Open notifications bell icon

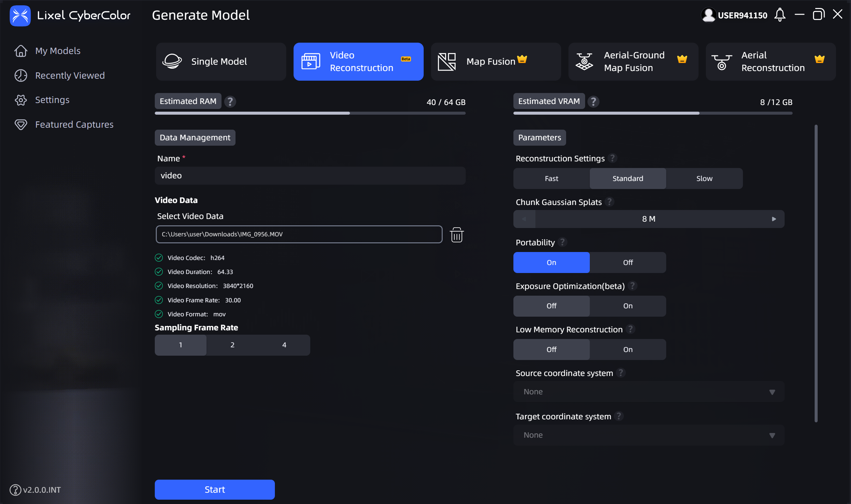780,15
